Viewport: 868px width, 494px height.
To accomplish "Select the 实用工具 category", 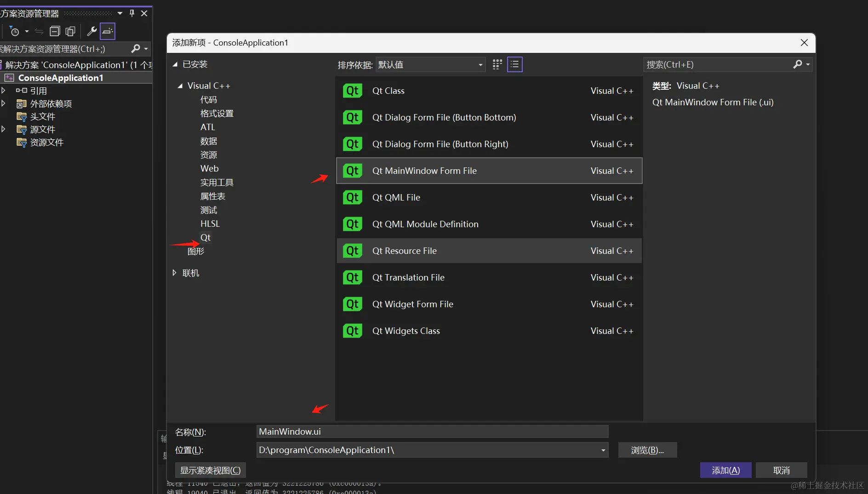I will coord(217,182).
